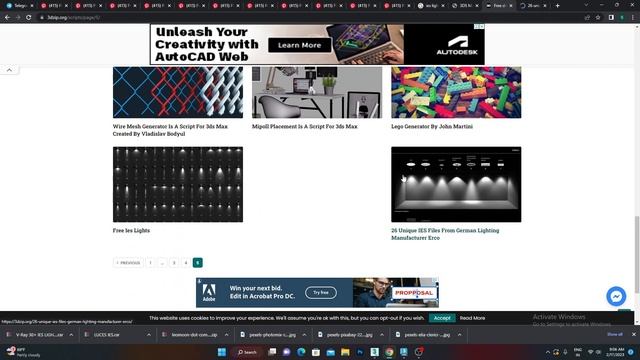The width and height of the screenshot is (640, 360).
Task: Go to pagination page 3
Action: (x=174, y=263)
